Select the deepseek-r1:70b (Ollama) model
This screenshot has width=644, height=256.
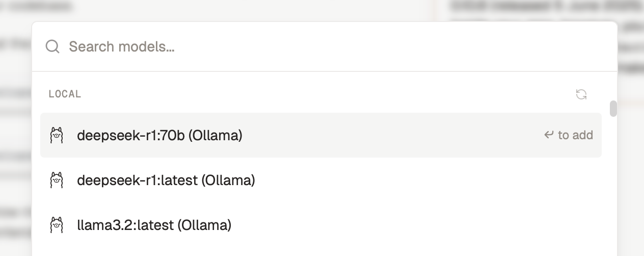pos(321,135)
